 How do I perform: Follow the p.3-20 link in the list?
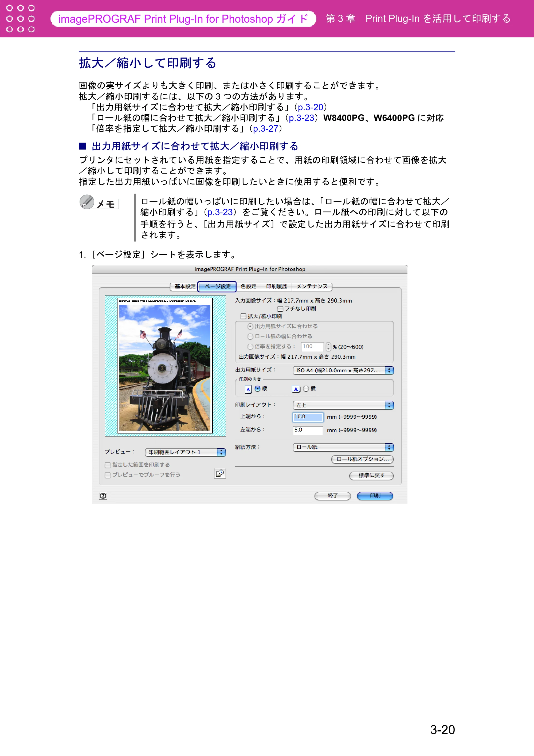[310, 107]
